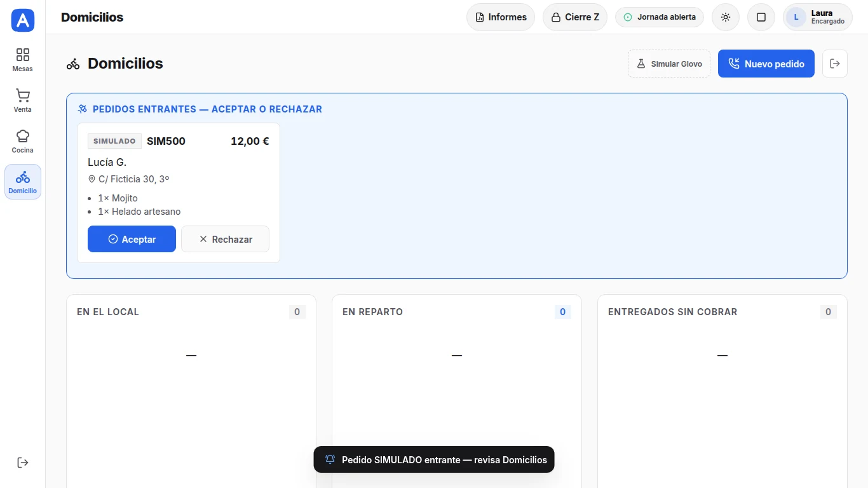Click the 1× Helado artesano item
The image size is (868, 488).
(x=139, y=212)
